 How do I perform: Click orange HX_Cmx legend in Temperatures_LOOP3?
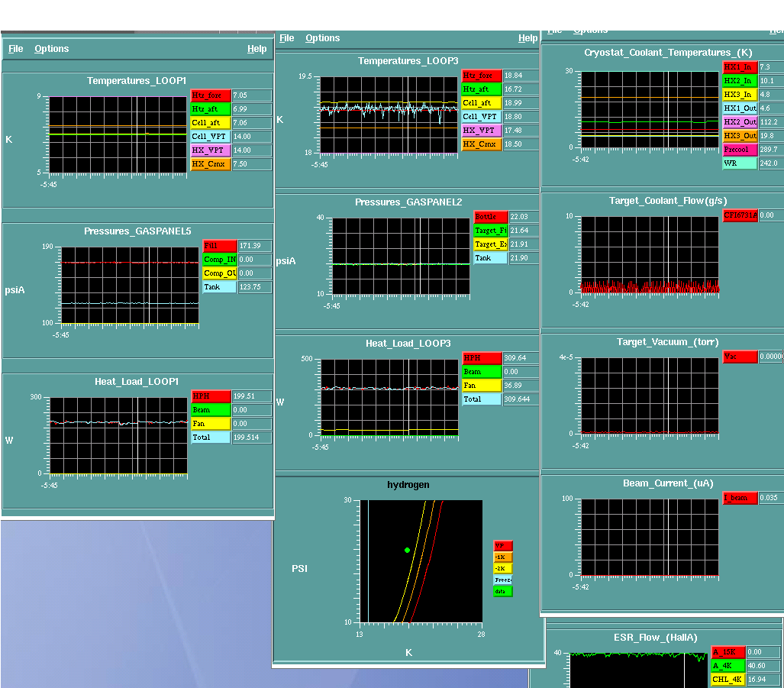(x=482, y=144)
